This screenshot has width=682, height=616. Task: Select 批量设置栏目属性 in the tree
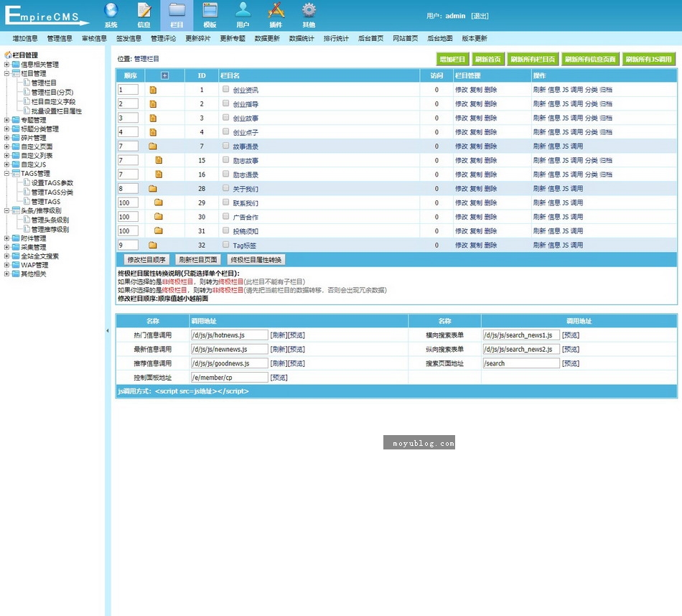pyautogui.click(x=57, y=111)
